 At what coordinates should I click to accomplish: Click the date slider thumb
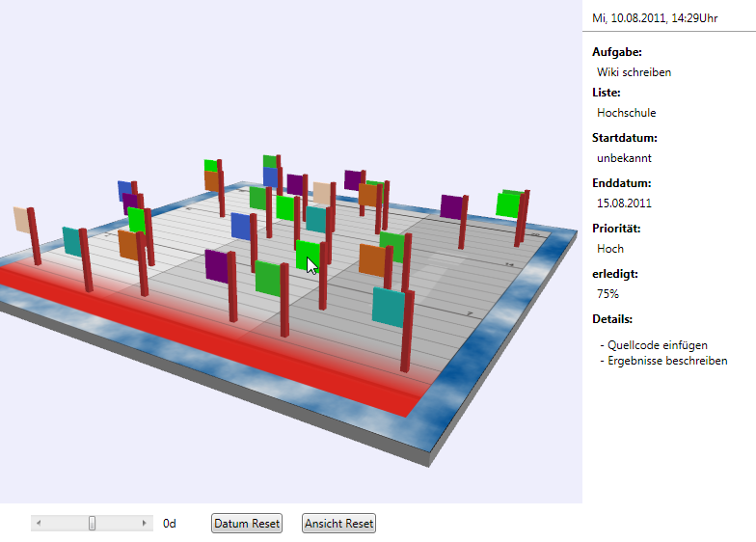(x=93, y=523)
